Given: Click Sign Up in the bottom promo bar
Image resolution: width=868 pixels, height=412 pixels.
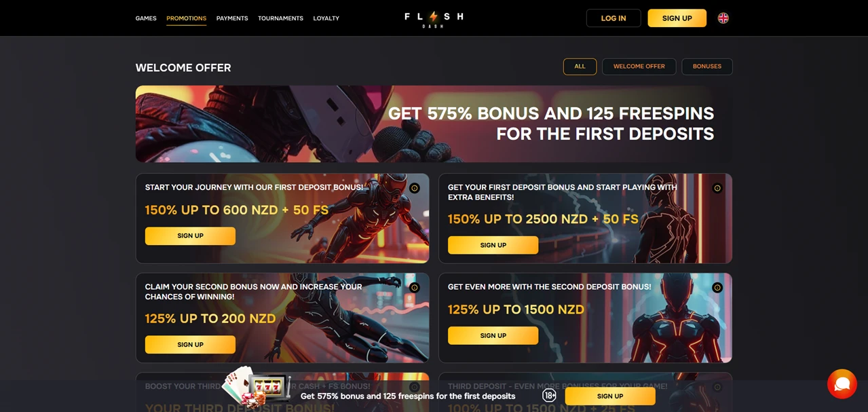Looking at the screenshot, I should pyautogui.click(x=610, y=396).
